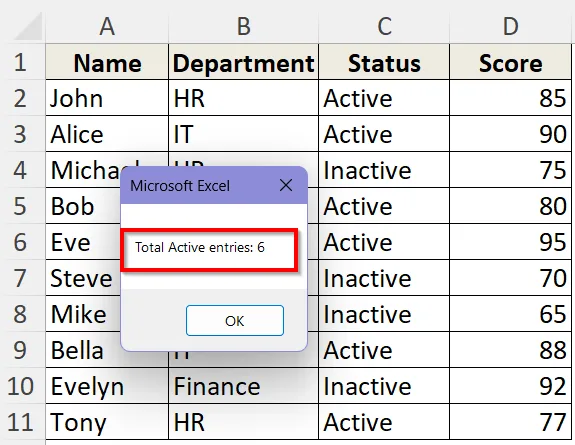The image size is (575, 445).
Task: Select Alice's IT department cell
Action: tap(243, 134)
